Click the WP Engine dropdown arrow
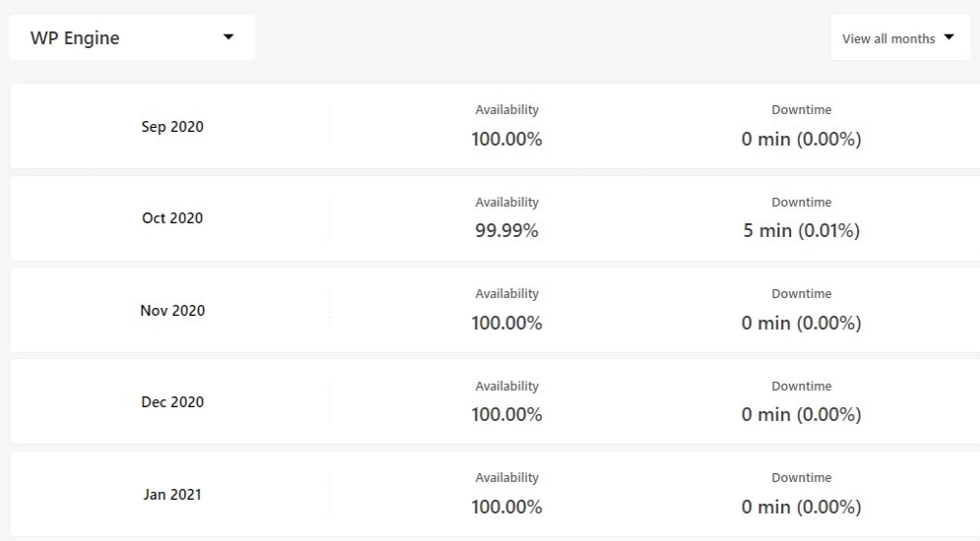 click(228, 36)
